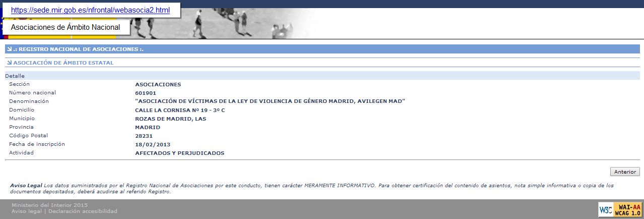
Task: Open the sede.mir.gob.es webasocia2 URL link
Action: (90, 10)
